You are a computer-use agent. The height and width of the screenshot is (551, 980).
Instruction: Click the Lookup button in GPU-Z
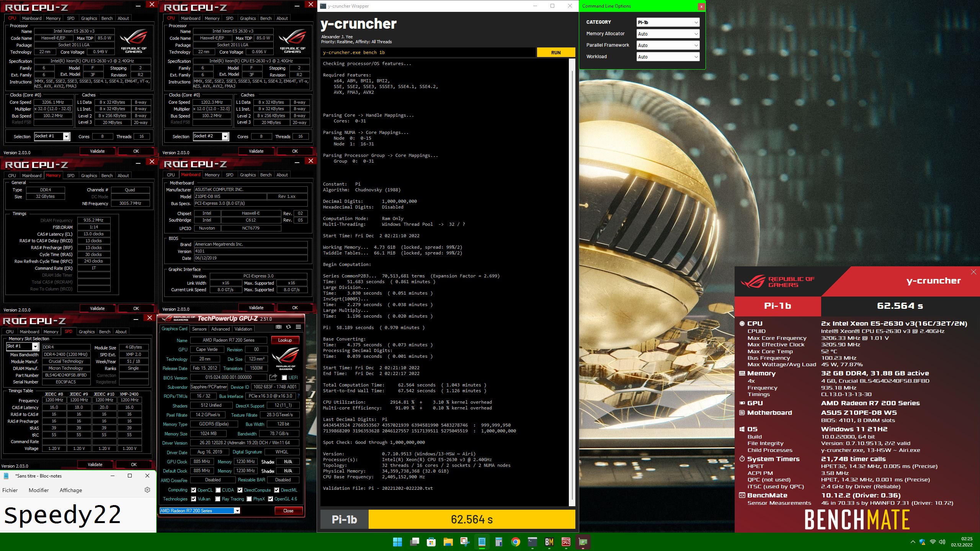click(x=285, y=340)
